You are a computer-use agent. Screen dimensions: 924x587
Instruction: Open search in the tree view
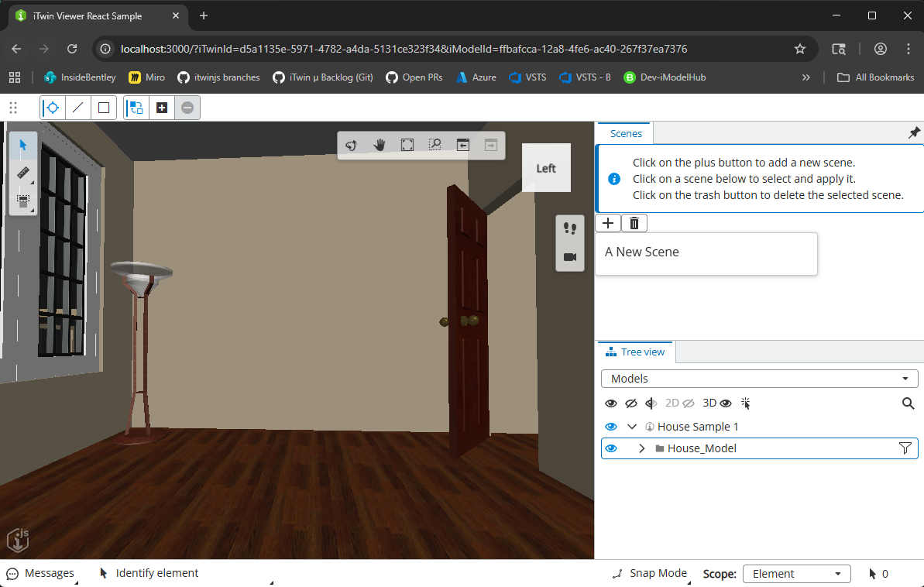[909, 403]
